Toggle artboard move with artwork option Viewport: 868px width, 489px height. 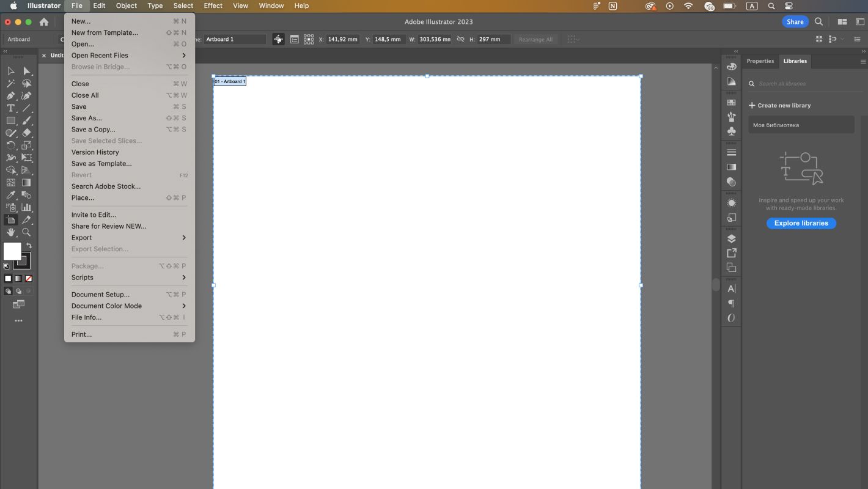pyautogui.click(x=279, y=39)
